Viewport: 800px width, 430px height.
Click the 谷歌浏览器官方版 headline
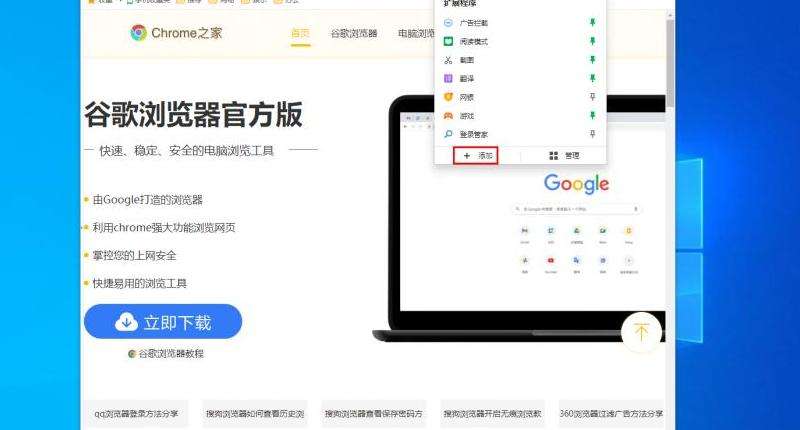click(x=193, y=114)
